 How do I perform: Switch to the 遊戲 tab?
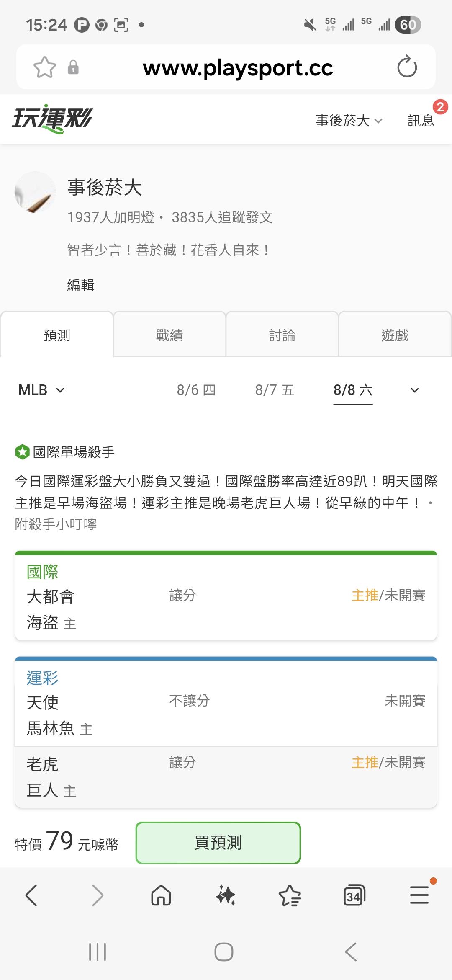[395, 335]
